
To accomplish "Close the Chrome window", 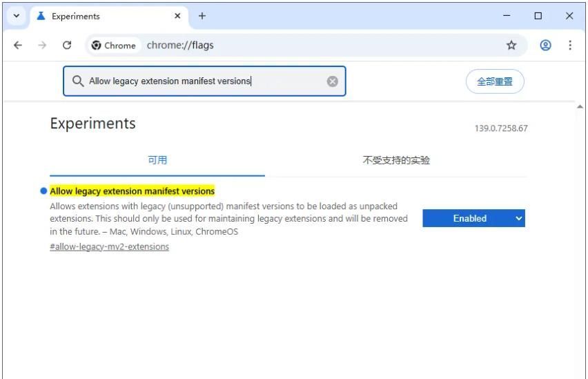I will 569,16.
